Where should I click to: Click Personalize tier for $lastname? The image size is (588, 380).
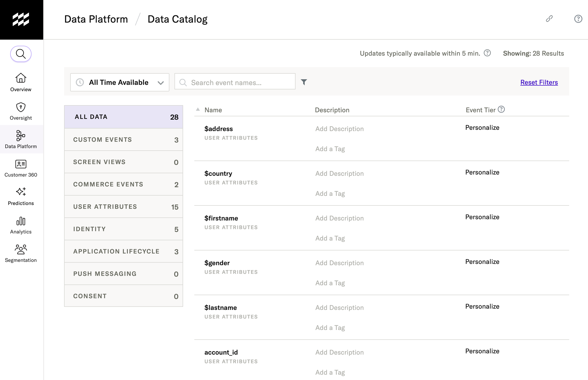482,306
